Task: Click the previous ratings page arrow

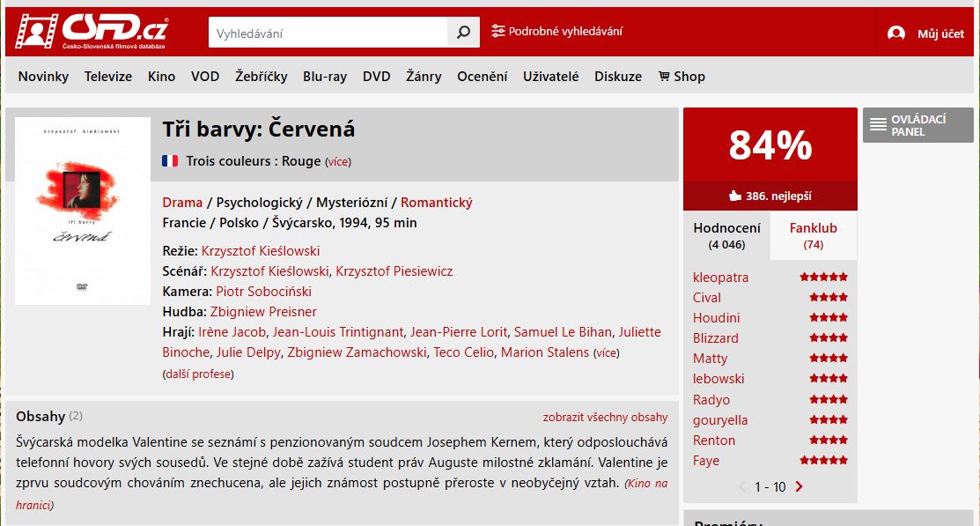Action: 742,486
